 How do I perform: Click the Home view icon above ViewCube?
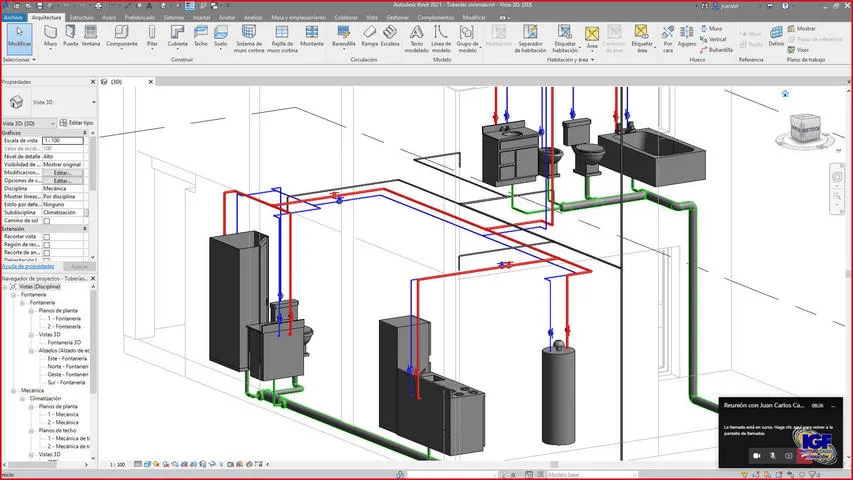[x=785, y=94]
